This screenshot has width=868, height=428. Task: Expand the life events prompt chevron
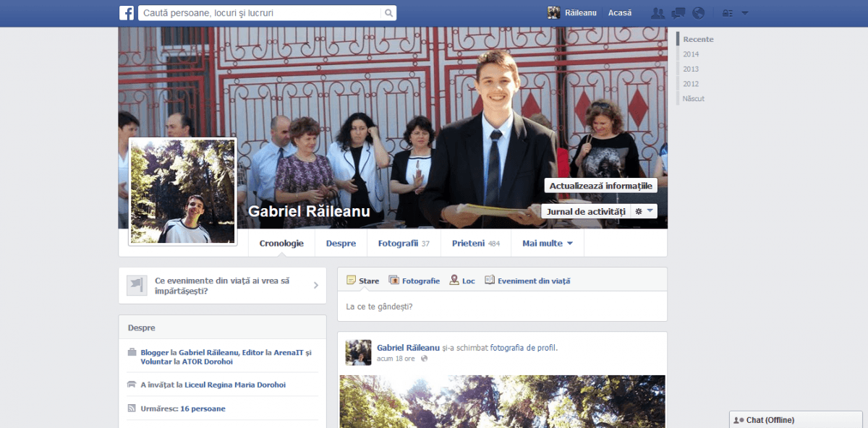pyautogui.click(x=315, y=286)
